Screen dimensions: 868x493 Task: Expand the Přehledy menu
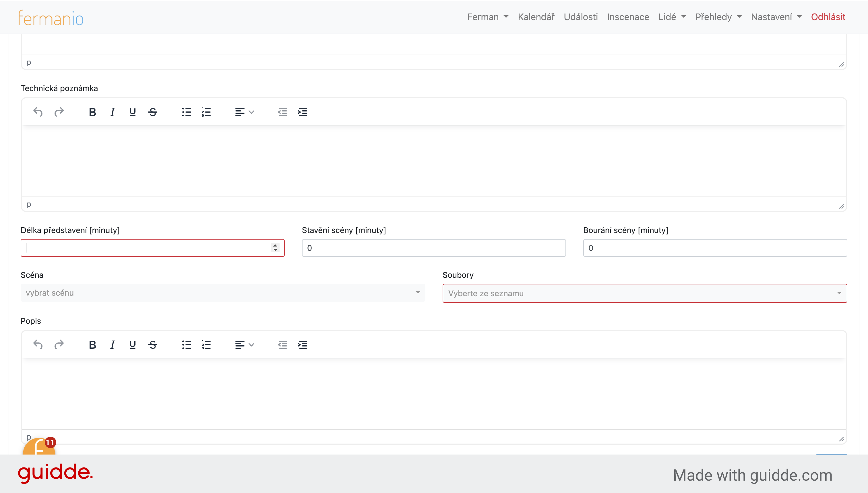pyautogui.click(x=718, y=17)
